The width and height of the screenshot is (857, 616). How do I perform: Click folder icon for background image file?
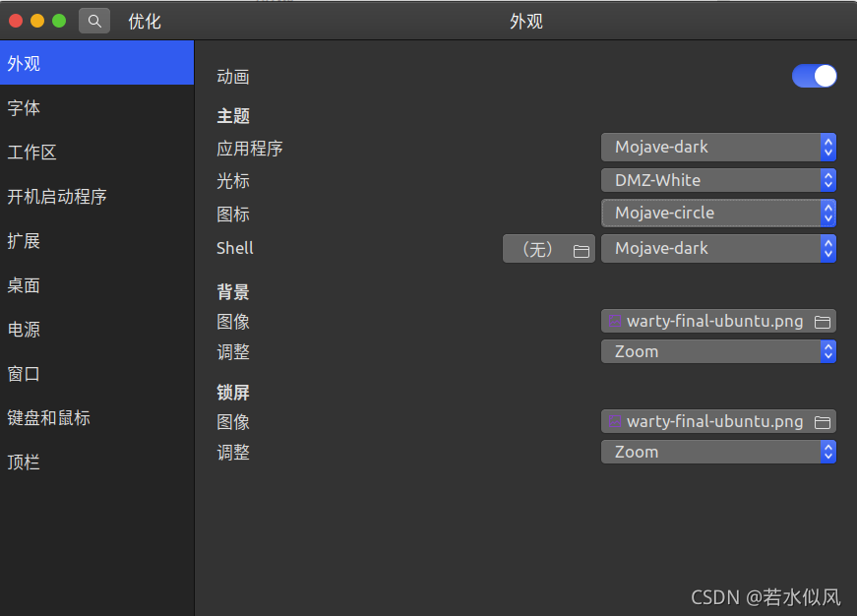[x=823, y=322]
